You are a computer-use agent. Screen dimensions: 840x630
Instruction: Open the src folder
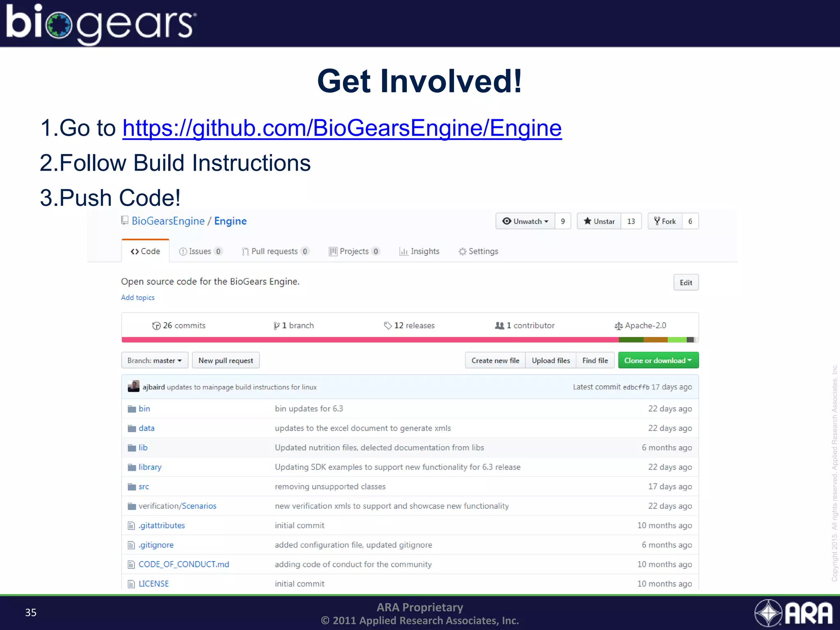(144, 486)
